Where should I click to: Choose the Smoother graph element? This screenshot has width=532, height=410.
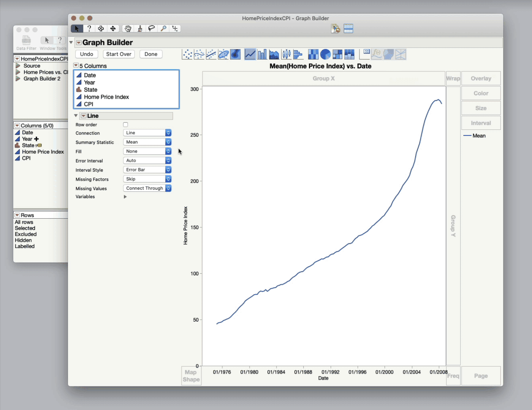[x=199, y=54]
